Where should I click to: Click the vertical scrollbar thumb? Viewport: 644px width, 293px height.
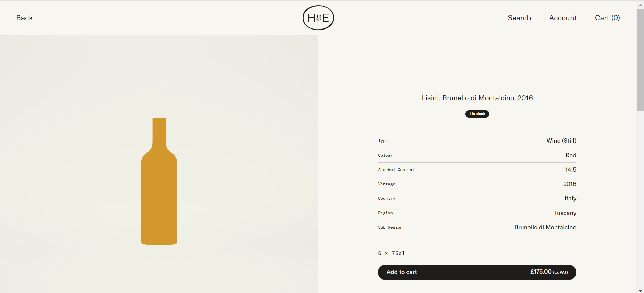pyautogui.click(x=640, y=60)
